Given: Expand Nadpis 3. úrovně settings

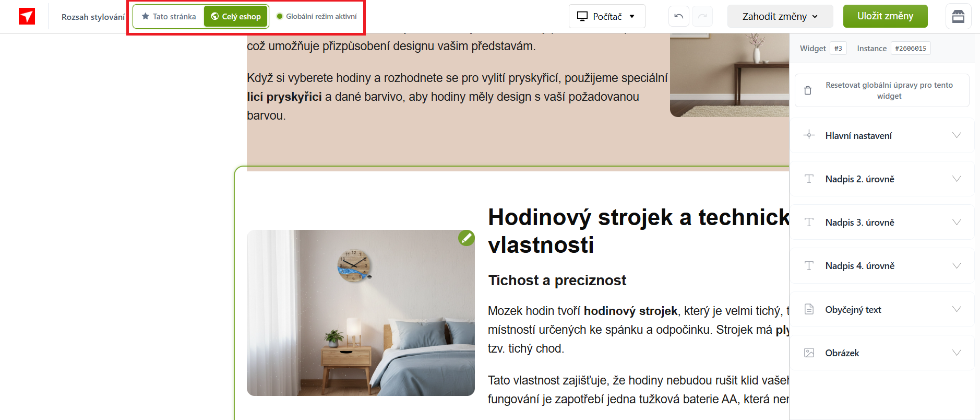Looking at the screenshot, I should [x=882, y=223].
